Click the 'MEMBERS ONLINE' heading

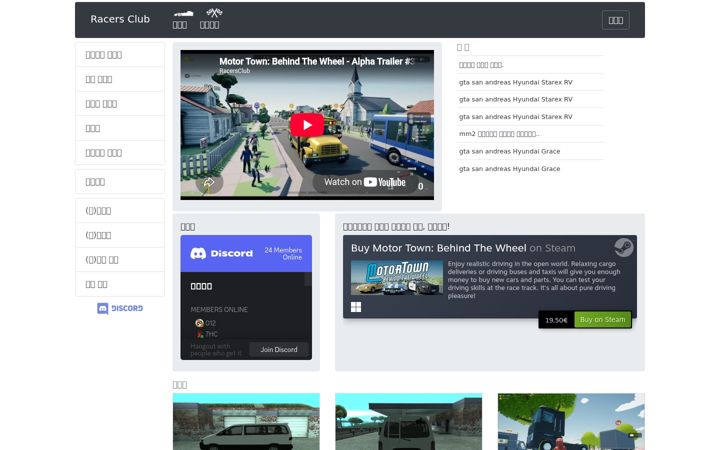(219, 310)
